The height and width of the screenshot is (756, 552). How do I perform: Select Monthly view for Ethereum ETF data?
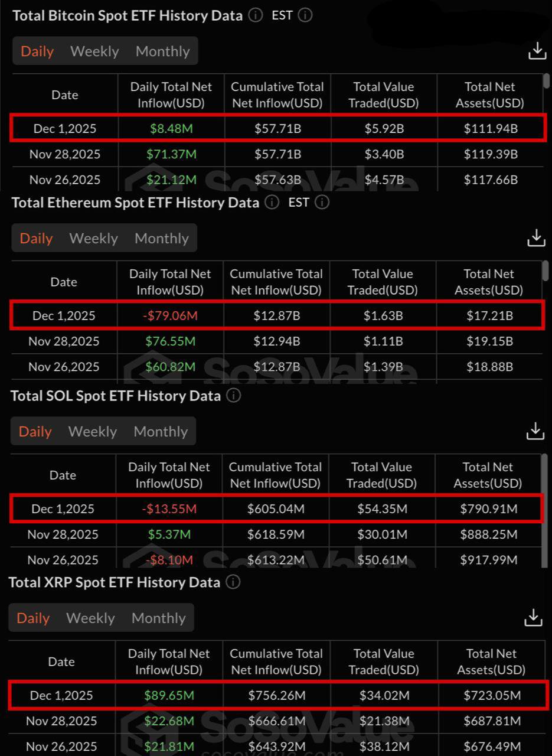(161, 239)
